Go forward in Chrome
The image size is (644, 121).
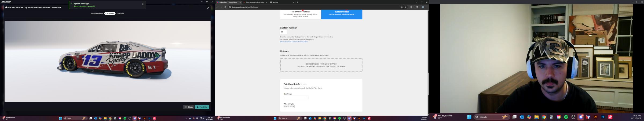(221, 7)
